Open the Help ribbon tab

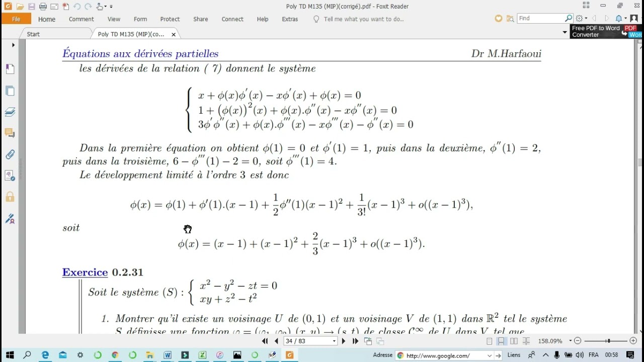(x=263, y=19)
